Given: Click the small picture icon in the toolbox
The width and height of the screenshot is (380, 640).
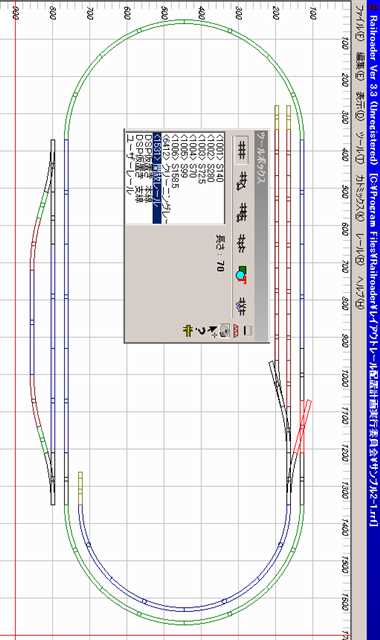Looking at the screenshot, I should (224, 330).
